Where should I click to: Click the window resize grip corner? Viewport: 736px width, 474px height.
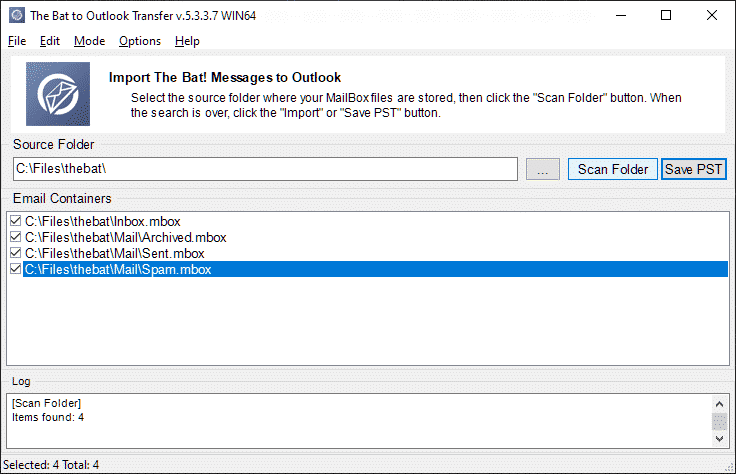pyautogui.click(x=729, y=467)
